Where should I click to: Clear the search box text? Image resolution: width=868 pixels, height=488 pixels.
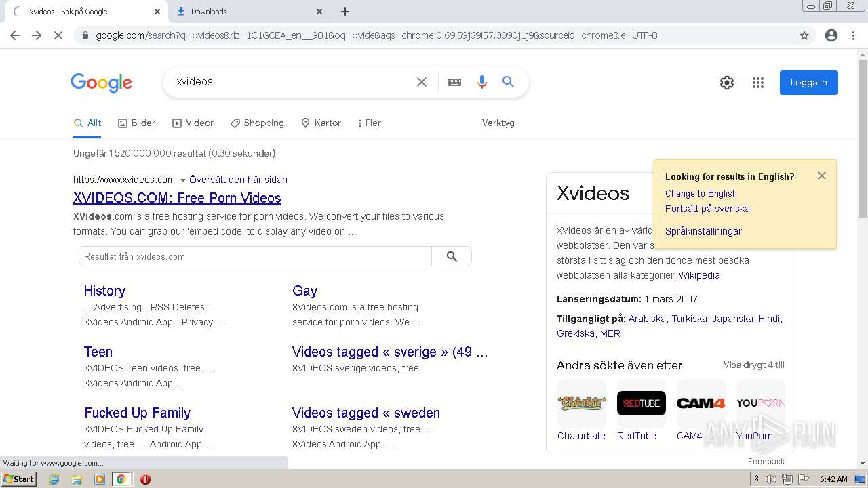pyautogui.click(x=422, y=82)
